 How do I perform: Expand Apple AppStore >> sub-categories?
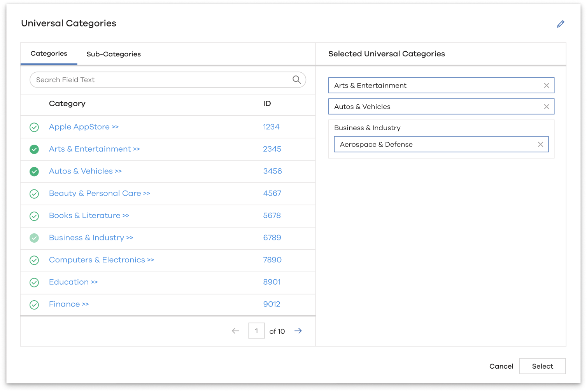(x=84, y=127)
